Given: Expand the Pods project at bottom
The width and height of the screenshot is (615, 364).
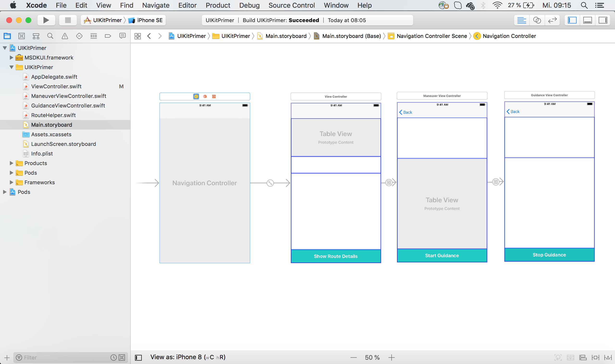Looking at the screenshot, I should (5, 192).
